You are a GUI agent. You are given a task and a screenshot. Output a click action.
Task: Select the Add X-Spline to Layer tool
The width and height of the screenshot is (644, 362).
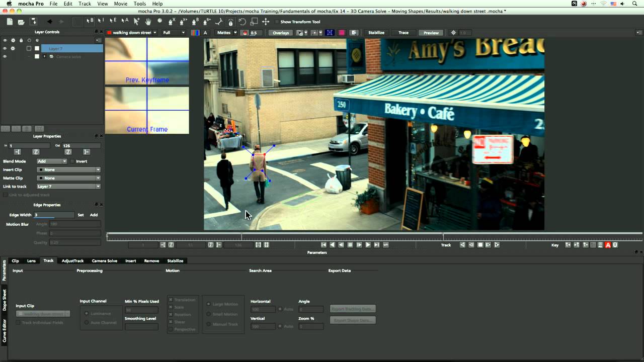(x=183, y=22)
